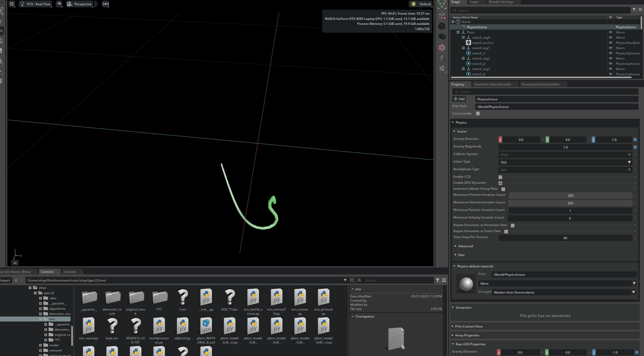Click the viewport eye display icon
Viewport: 644px width, 356px height.
tap(59, 4)
